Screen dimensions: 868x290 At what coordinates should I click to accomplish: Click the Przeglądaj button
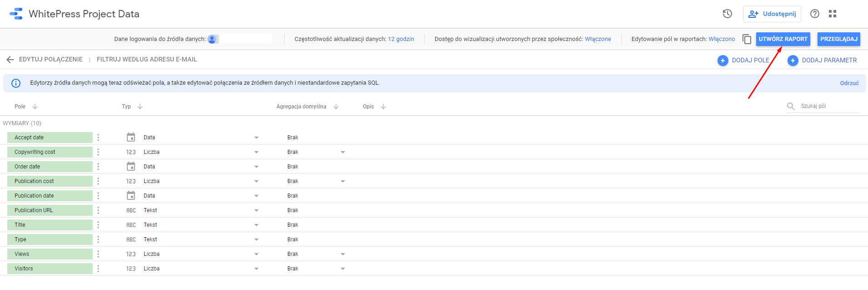click(839, 39)
